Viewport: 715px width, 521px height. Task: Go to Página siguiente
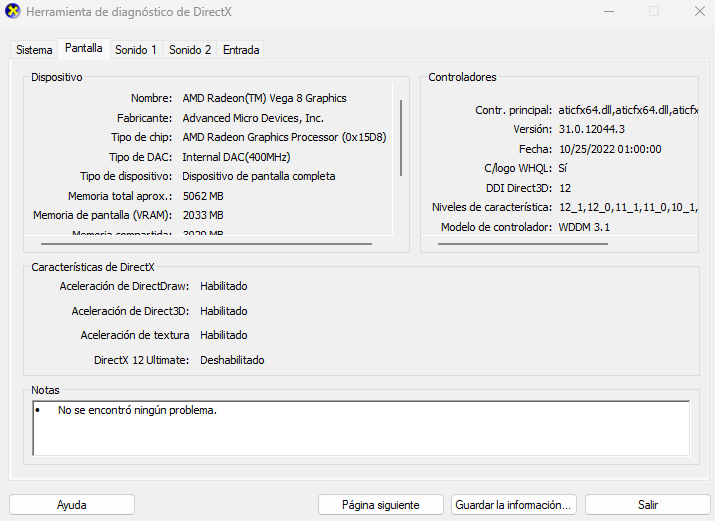point(381,505)
